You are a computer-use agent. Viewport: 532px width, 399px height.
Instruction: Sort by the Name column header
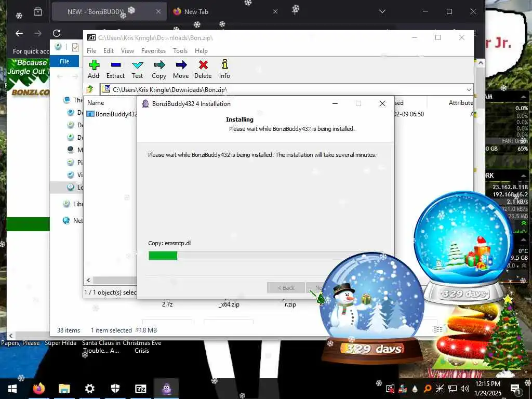pos(96,103)
